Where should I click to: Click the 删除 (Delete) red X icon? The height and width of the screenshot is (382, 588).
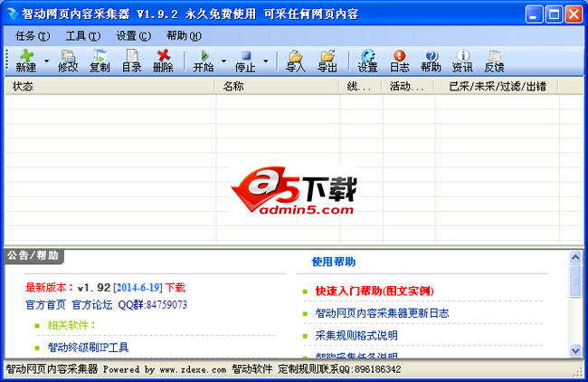(x=163, y=61)
